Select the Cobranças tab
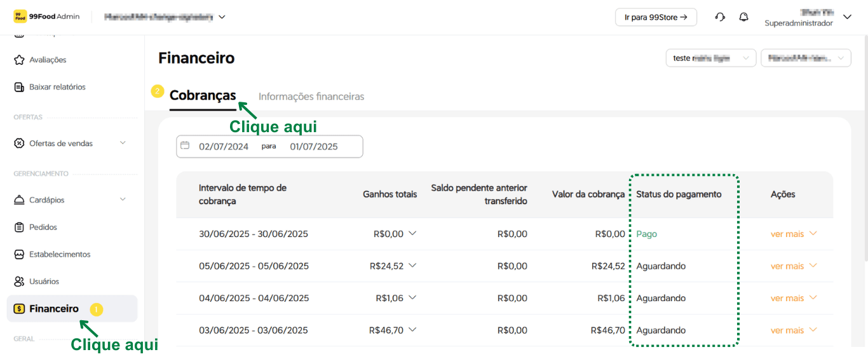Image resolution: width=868 pixels, height=359 pixels. tap(203, 96)
